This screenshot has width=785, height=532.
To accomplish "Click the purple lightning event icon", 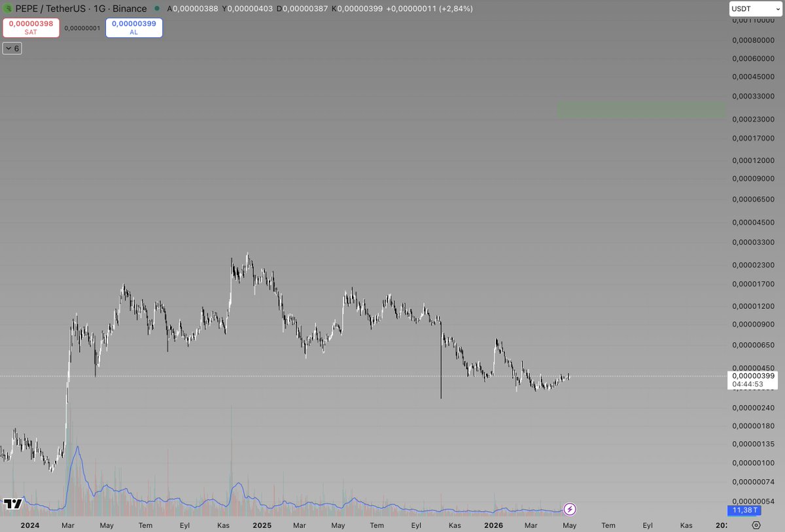I will pyautogui.click(x=570, y=508).
